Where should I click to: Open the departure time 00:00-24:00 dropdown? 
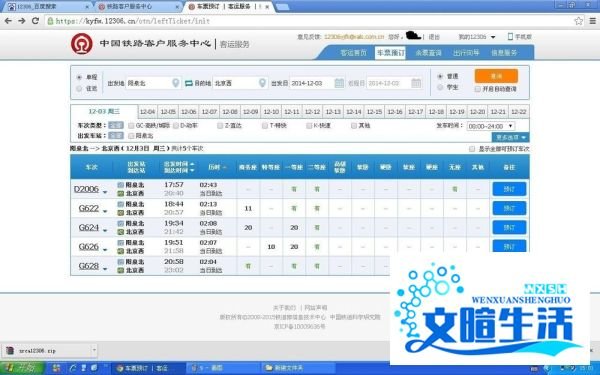[x=491, y=126]
